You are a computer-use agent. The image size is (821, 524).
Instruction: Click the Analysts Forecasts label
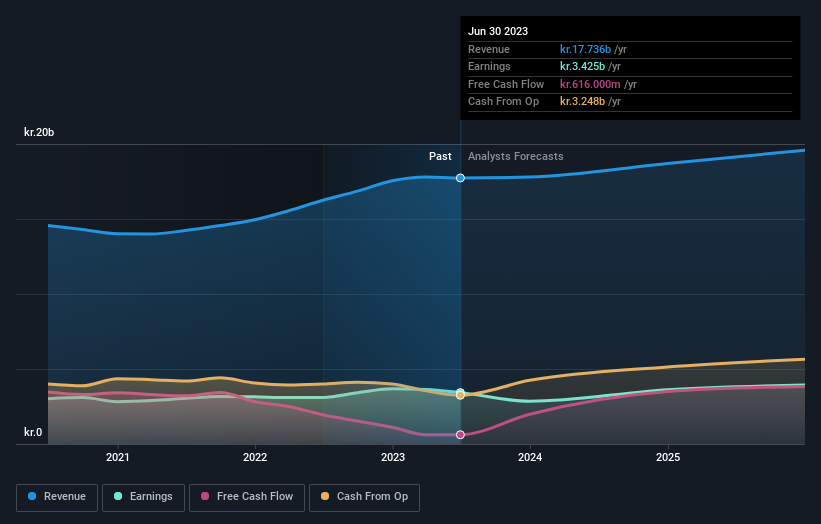pos(515,156)
